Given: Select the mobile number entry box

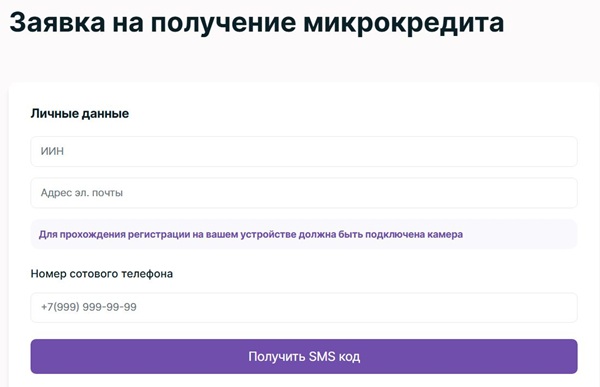Looking at the screenshot, I should 304,308.
